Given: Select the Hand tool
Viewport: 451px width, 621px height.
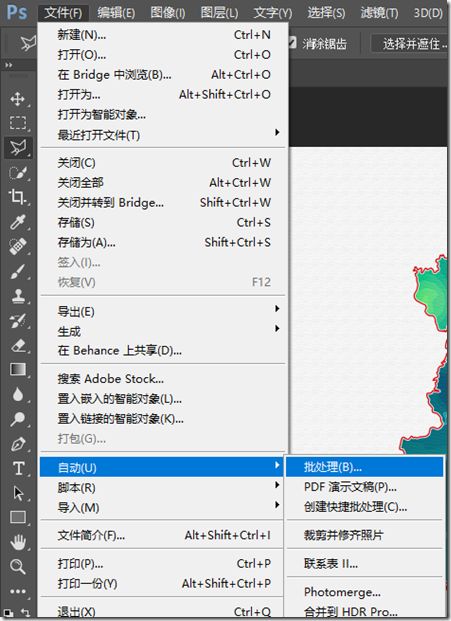Looking at the screenshot, I should [x=17, y=542].
